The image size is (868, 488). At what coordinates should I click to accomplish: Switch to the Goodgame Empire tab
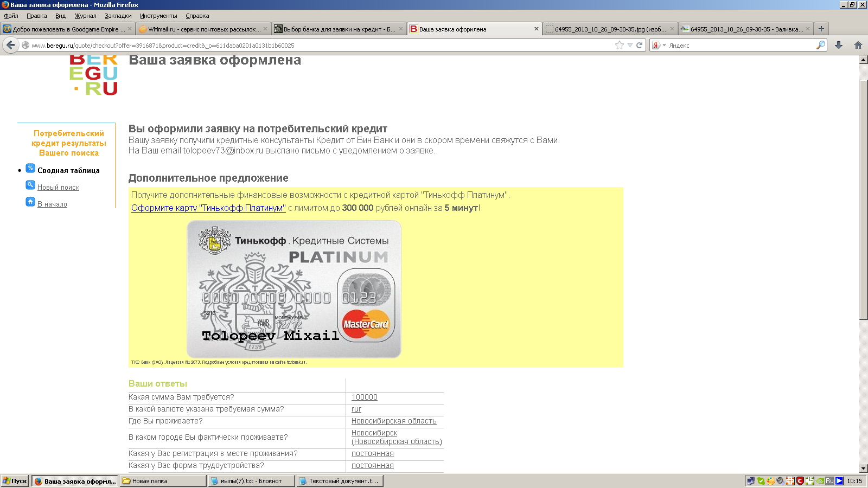tap(67, 29)
